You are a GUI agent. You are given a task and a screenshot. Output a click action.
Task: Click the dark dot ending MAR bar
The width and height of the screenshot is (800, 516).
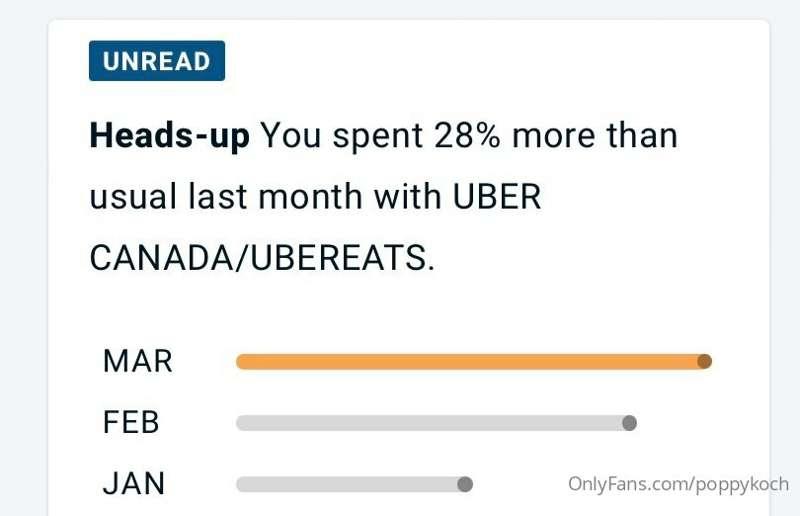click(705, 361)
